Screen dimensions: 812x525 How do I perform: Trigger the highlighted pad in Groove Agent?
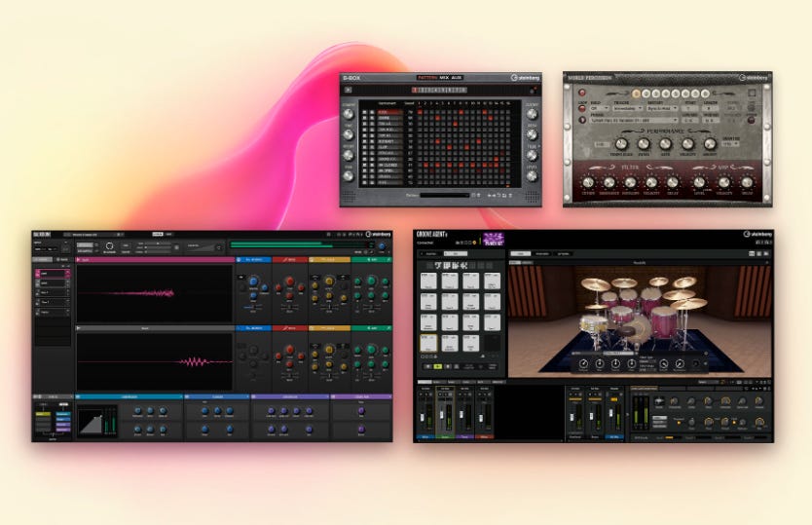click(x=428, y=343)
